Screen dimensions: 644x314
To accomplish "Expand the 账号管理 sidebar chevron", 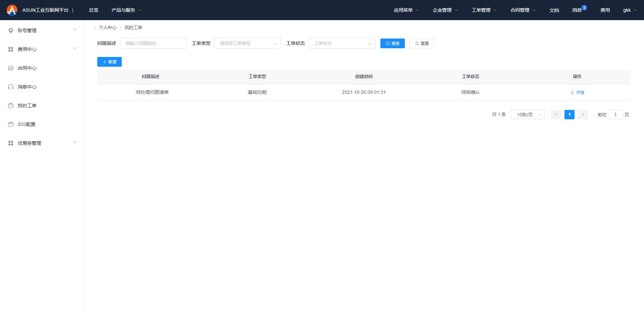I will point(75,29).
